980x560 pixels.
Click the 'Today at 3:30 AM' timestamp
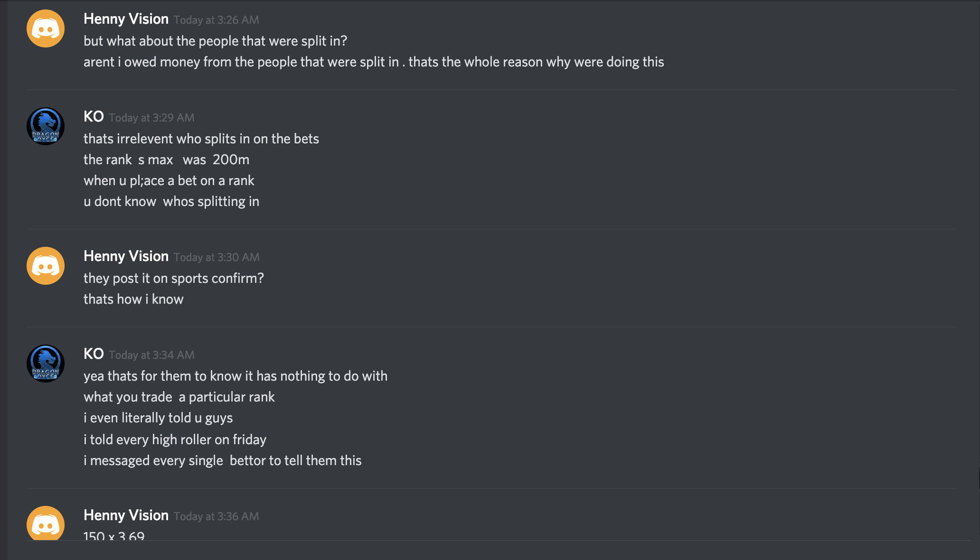(x=216, y=257)
